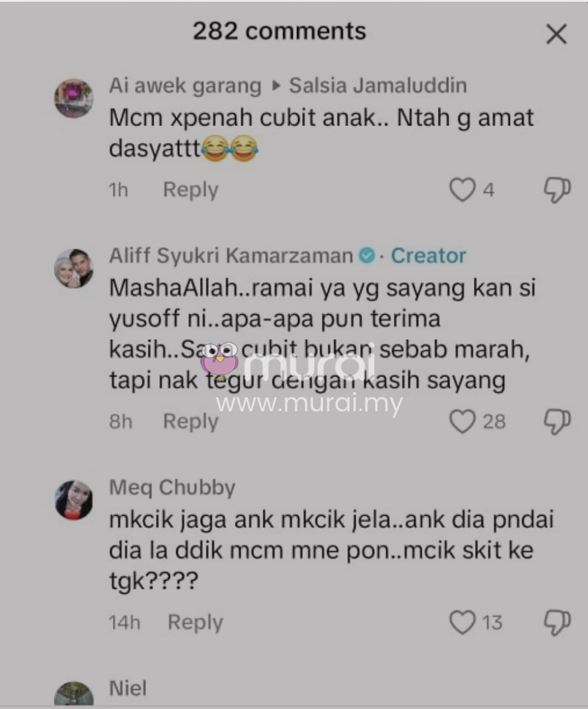
Task: Dislike Ai awek garang's comment
Action: coord(557,189)
